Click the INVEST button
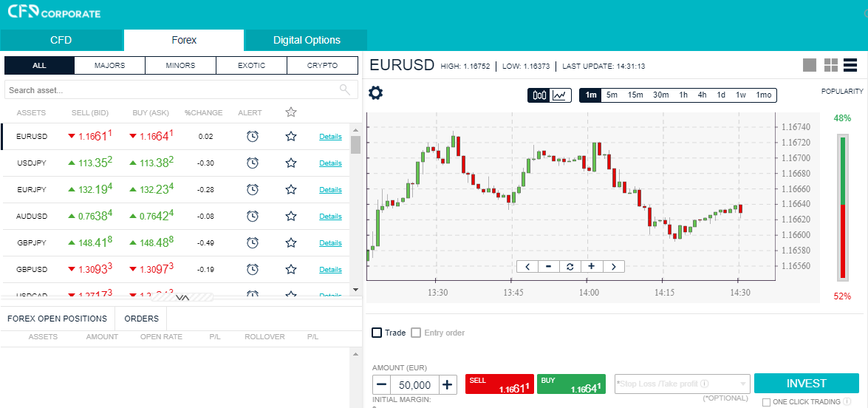Image resolution: width=868 pixels, height=408 pixels. click(807, 384)
